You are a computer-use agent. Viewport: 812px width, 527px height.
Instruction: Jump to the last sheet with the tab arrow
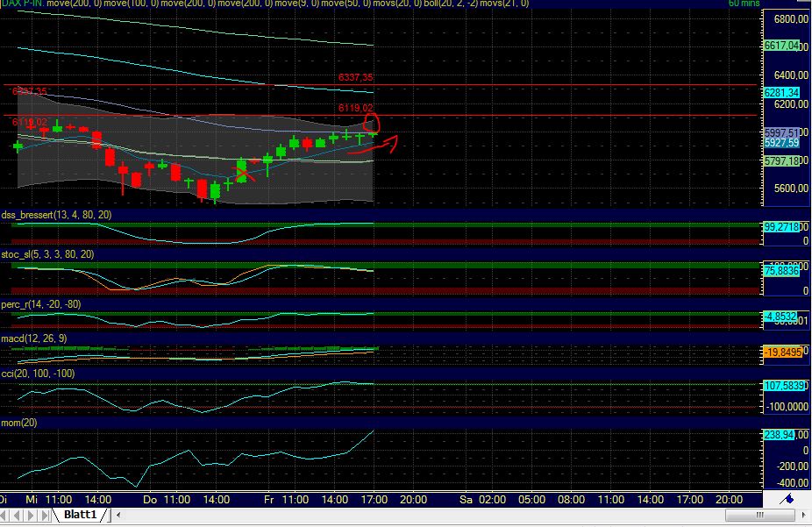45,515
